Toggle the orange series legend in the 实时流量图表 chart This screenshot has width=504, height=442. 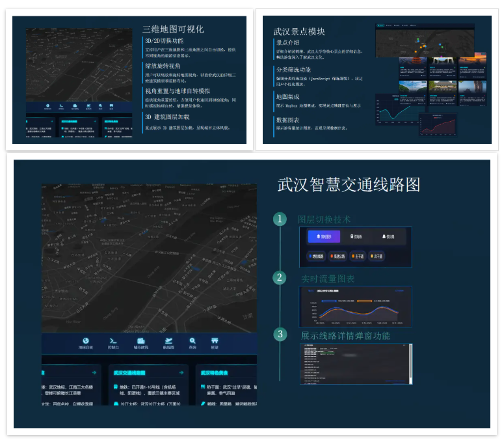pos(373,301)
